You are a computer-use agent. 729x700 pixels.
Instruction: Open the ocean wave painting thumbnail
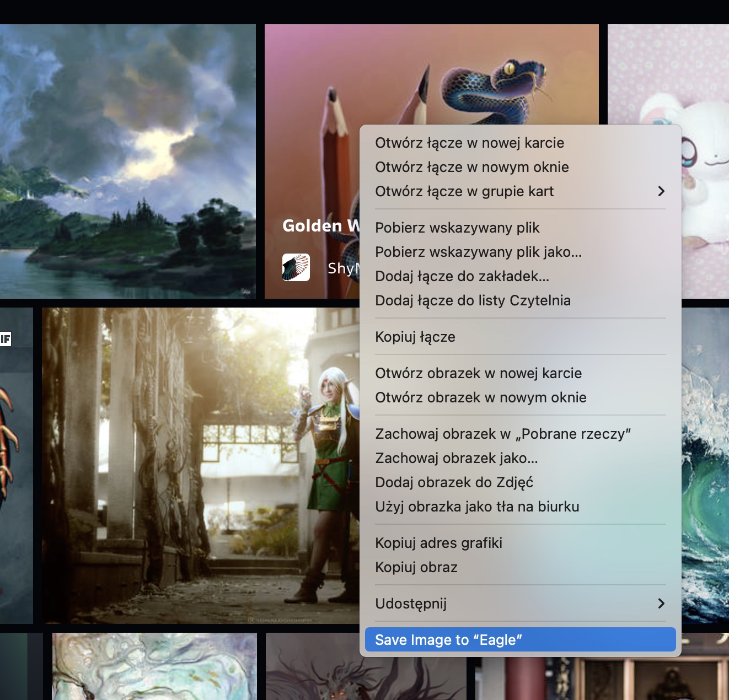point(705,466)
